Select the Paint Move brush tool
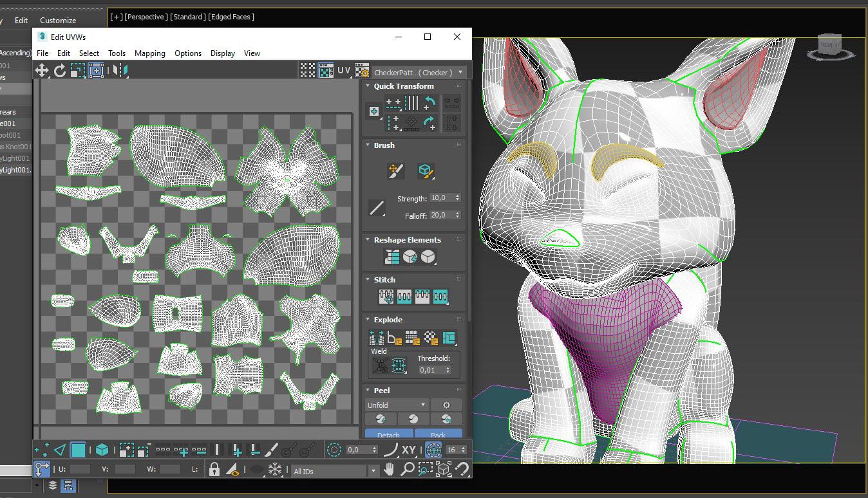 (395, 171)
